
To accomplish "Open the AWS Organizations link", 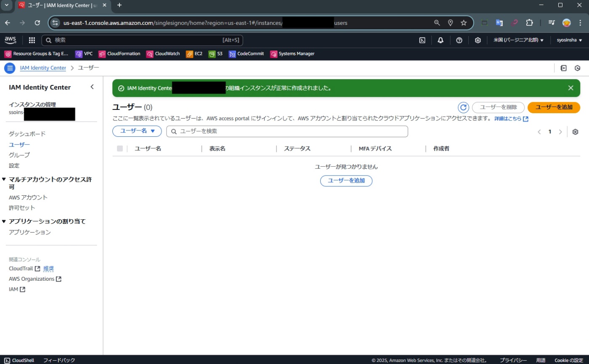I will pyautogui.click(x=35, y=279).
